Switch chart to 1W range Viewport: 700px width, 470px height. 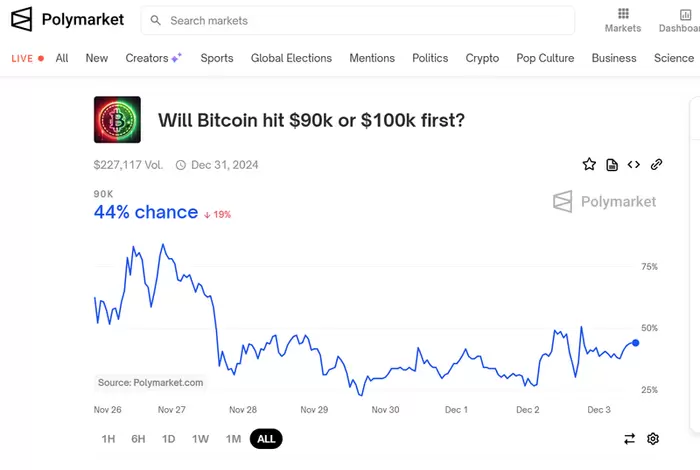[x=200, y=438]
